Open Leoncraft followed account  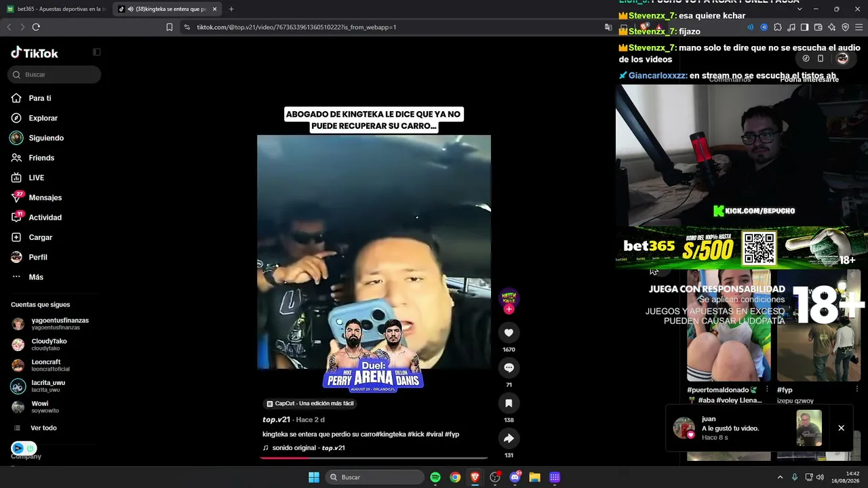pos(41,365)
